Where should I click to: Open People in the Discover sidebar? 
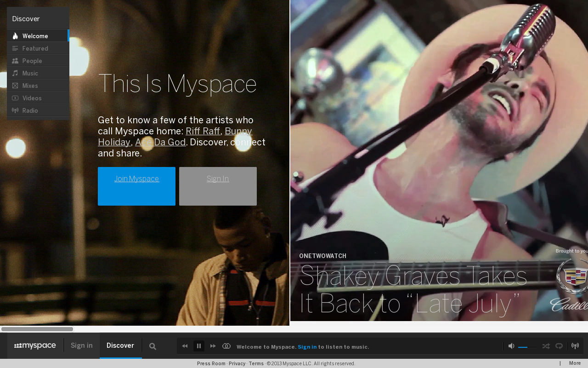38,61
